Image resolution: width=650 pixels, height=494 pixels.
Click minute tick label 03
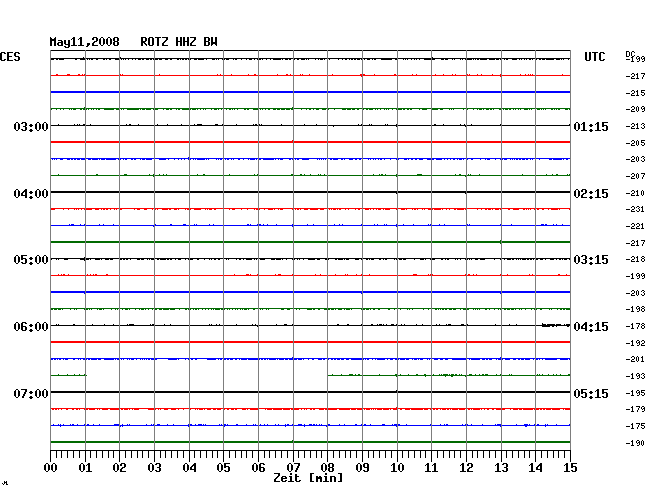[x=154, y=468]
